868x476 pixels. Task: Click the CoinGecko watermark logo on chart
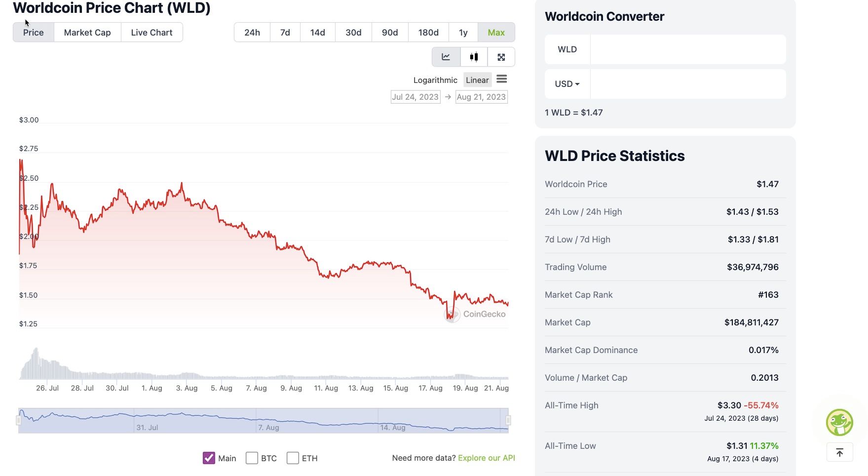click(475, 314)
